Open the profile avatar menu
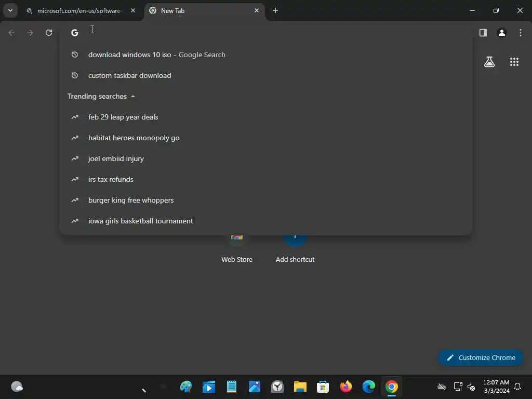Screen dimensions: 532x399 (x=502, y=33)
